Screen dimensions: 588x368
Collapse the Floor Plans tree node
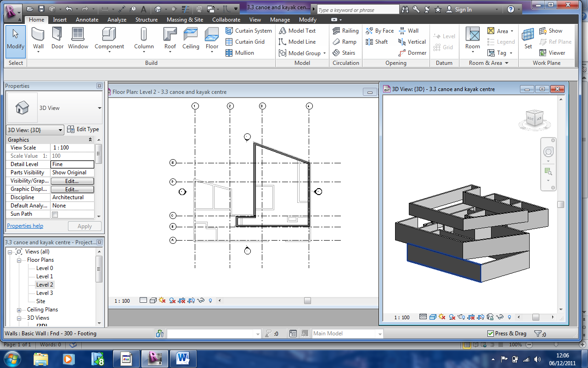(x=19, y=260)
